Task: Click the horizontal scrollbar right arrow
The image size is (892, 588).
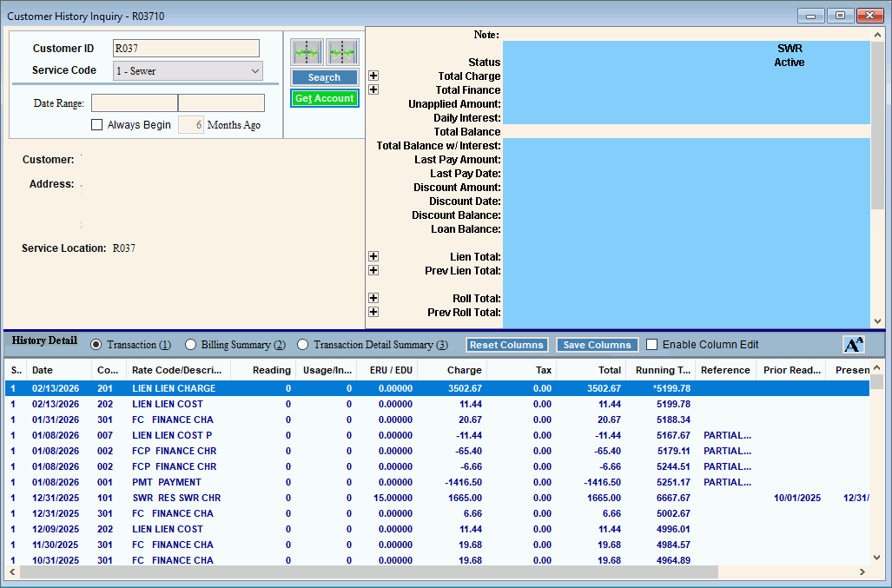Action: point(862,572)
